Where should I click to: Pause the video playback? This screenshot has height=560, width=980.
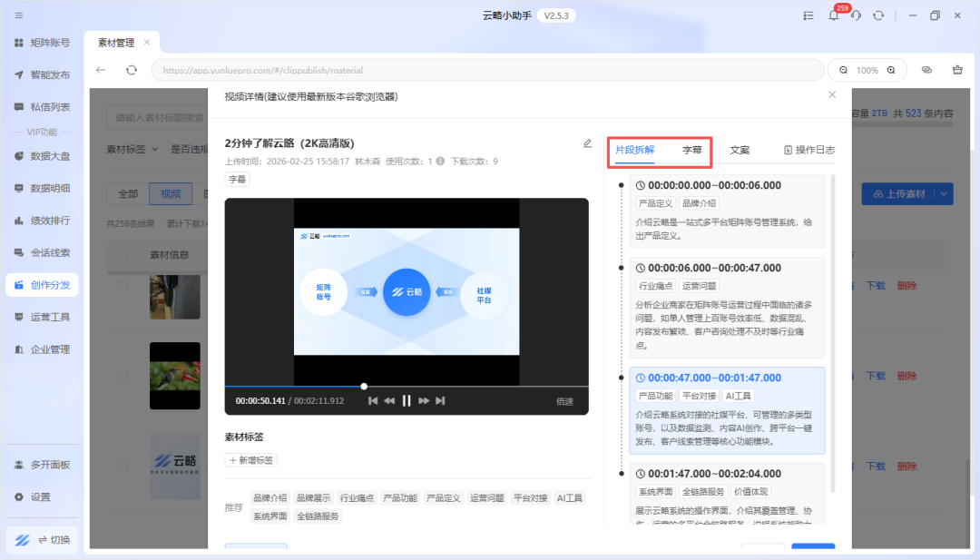[407, 400]
